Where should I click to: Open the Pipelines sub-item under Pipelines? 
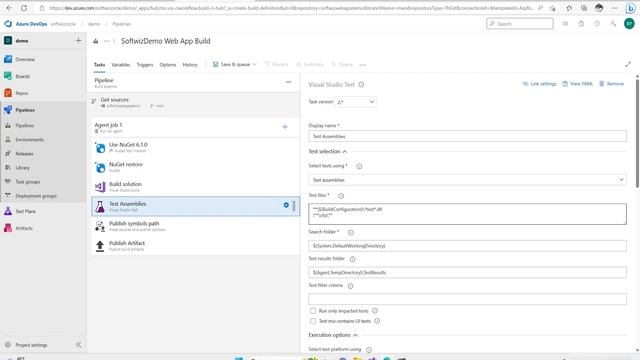tap(24, 126)
